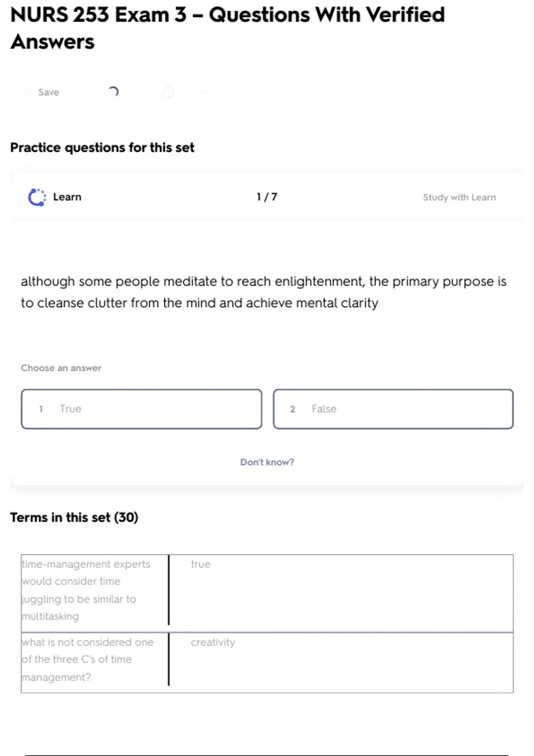The height and width of the screenshot is (756, 534).
Task: Click the NURS 253 Exam 3 title
Action: [x=227, y=28]
